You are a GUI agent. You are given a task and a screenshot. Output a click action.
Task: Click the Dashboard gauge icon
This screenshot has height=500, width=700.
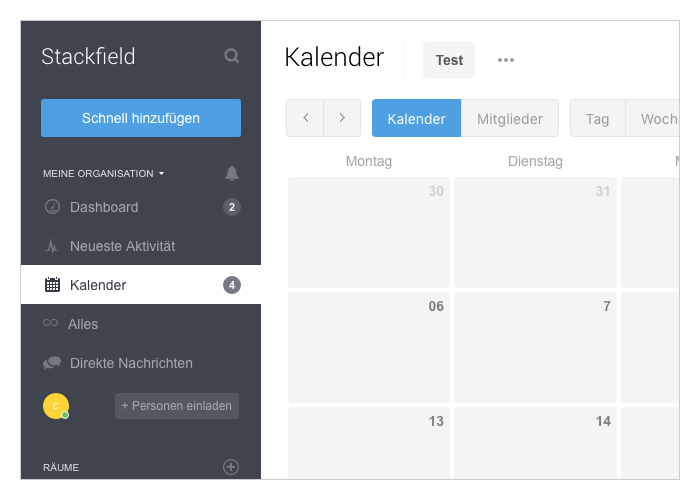coord(52,207)
